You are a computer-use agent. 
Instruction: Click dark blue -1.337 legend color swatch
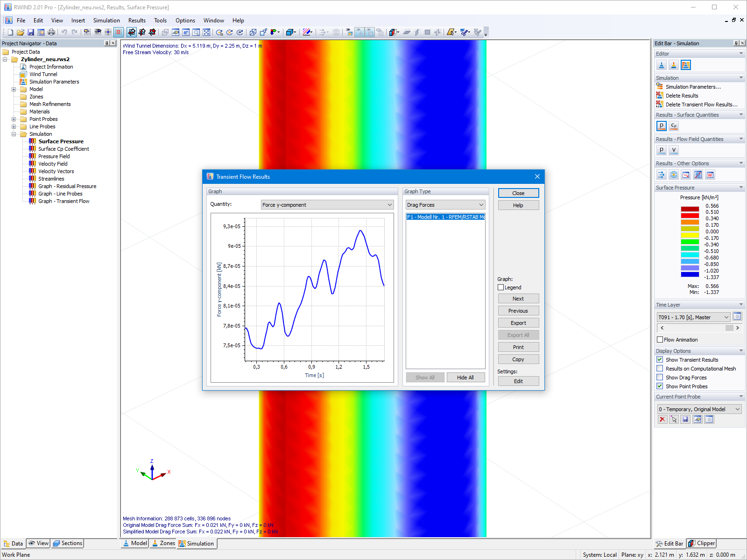tap(690, 274)
